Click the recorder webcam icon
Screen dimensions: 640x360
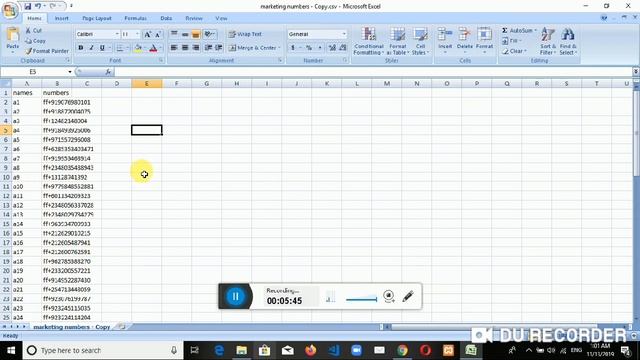389,296
